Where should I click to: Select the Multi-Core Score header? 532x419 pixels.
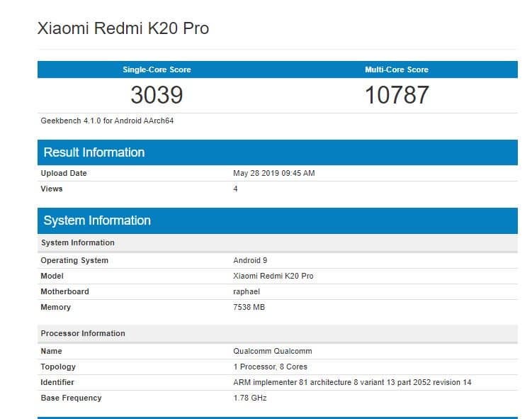click(x=397, y=69)
